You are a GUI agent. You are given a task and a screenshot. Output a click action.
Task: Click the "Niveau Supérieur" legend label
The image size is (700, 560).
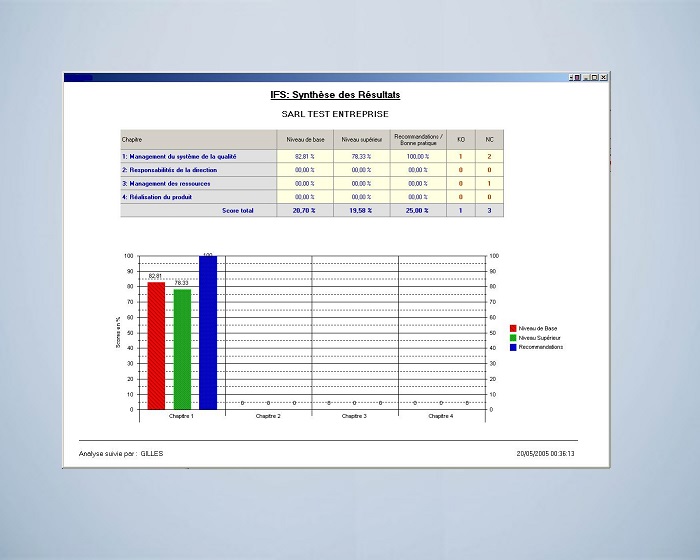point(540,338)
